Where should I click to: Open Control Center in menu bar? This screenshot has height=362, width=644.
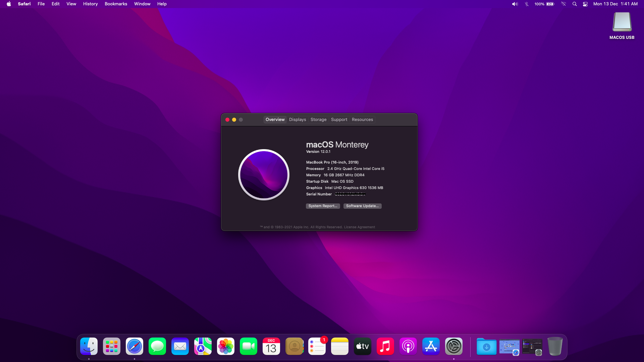(585, 4)
